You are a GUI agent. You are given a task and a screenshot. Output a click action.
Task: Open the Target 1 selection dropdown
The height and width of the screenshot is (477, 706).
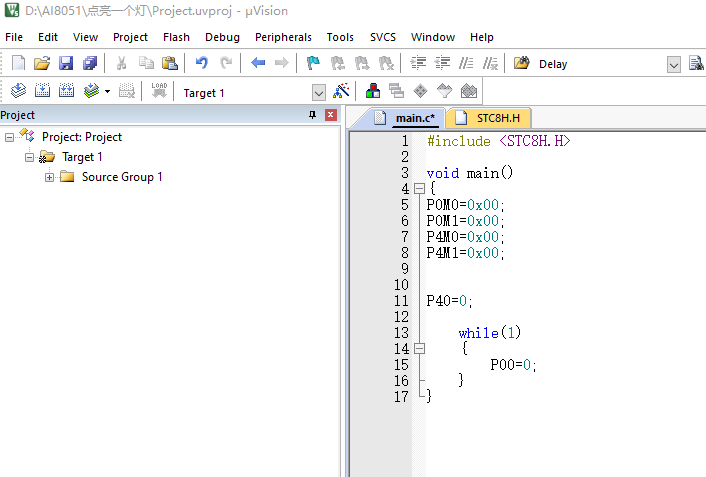pyautogui.click(x=318, y=93)
